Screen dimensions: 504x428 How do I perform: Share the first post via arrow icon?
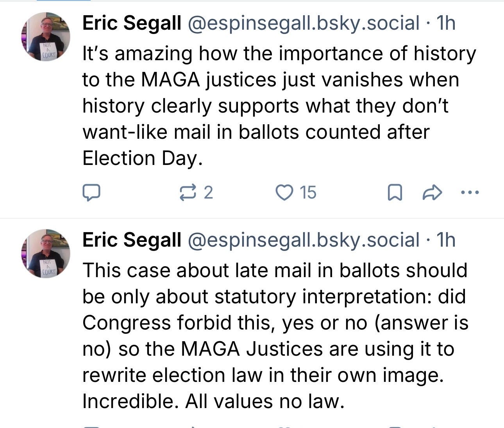pos(432,192)
